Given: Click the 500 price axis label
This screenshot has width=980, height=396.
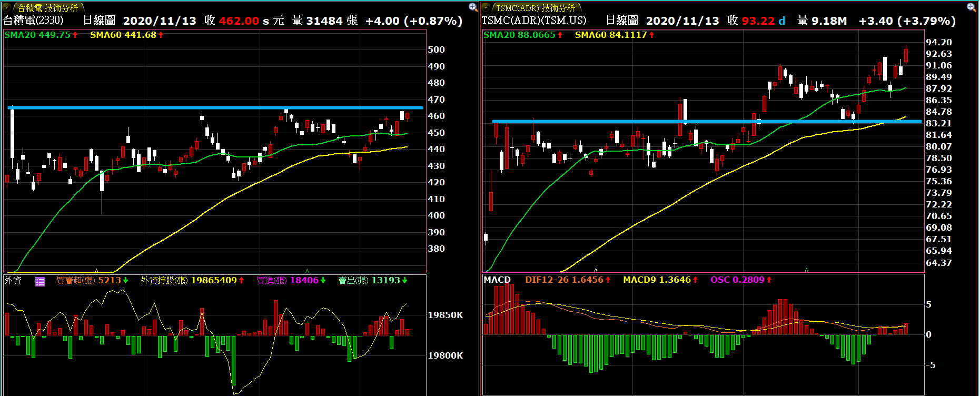Looking at the screenshot, I should (436, 49).
